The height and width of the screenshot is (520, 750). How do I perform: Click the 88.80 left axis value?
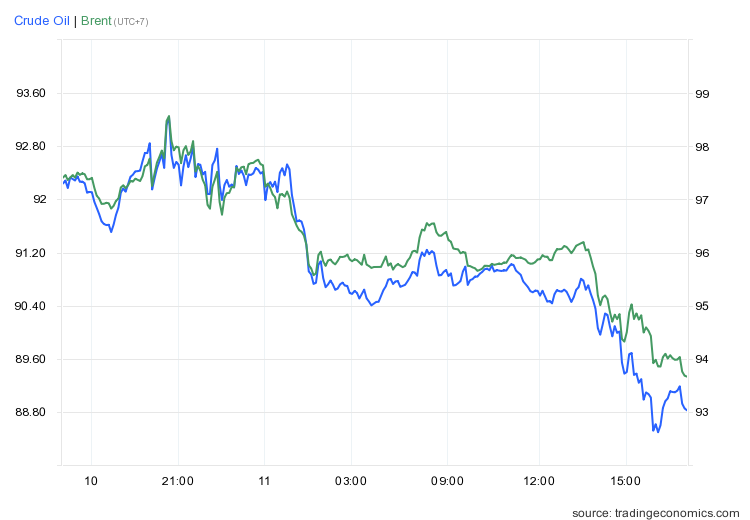(x=30, y=412)
